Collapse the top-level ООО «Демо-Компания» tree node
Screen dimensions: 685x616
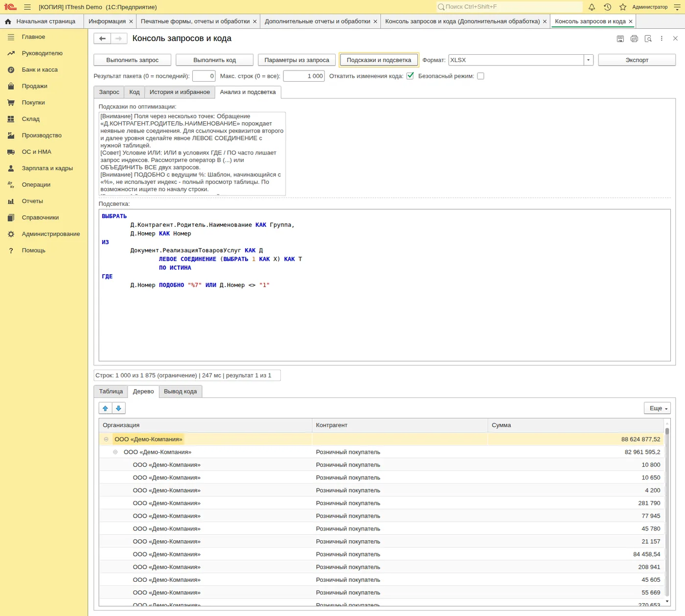[x=106, y=439]
